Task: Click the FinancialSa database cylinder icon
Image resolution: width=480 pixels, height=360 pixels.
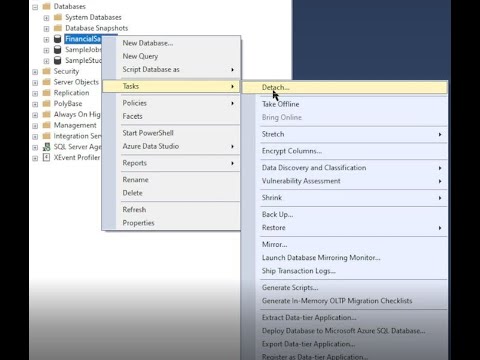Action: click(58, 39)
